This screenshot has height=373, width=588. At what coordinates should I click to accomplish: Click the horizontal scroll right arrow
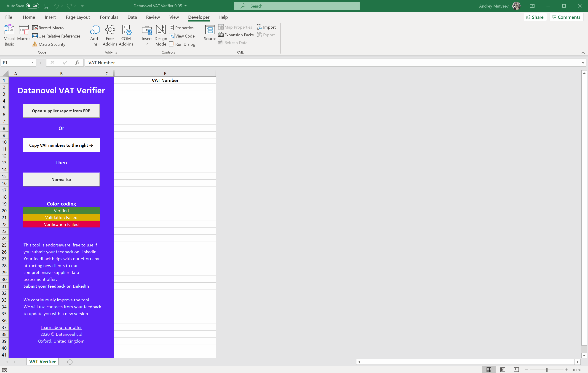(578, 362)
